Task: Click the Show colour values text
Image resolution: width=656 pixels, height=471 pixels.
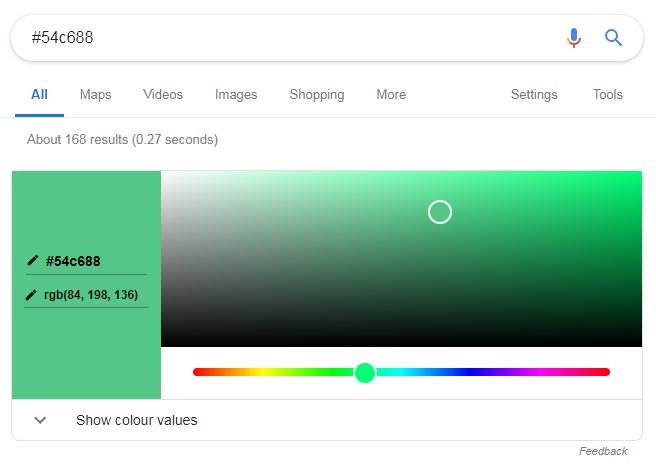Action: pos(136,420)
